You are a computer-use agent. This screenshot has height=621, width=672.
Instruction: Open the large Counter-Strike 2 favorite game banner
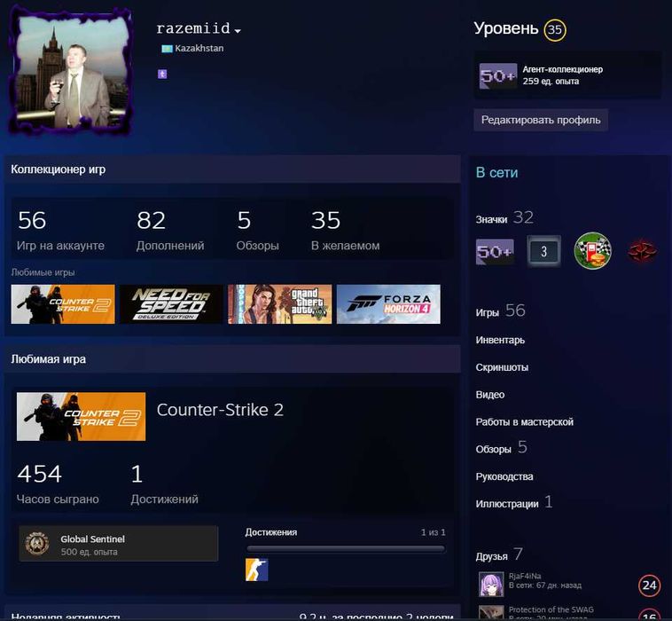(81, 416)
